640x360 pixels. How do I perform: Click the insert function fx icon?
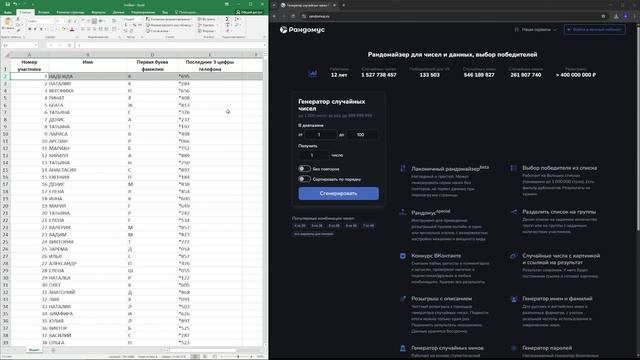click(69, 45)
